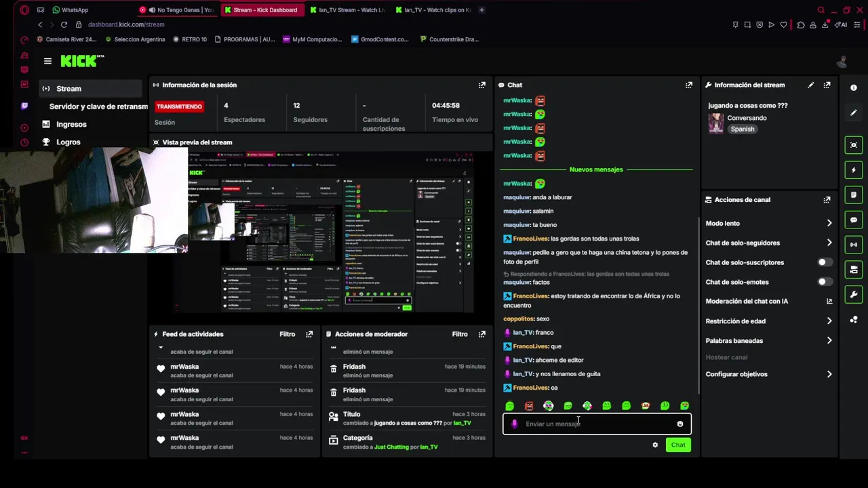Toggle the stream preview widget icon in right sidebar
This screenshot has height=488, width=868.
coord(854,145)
